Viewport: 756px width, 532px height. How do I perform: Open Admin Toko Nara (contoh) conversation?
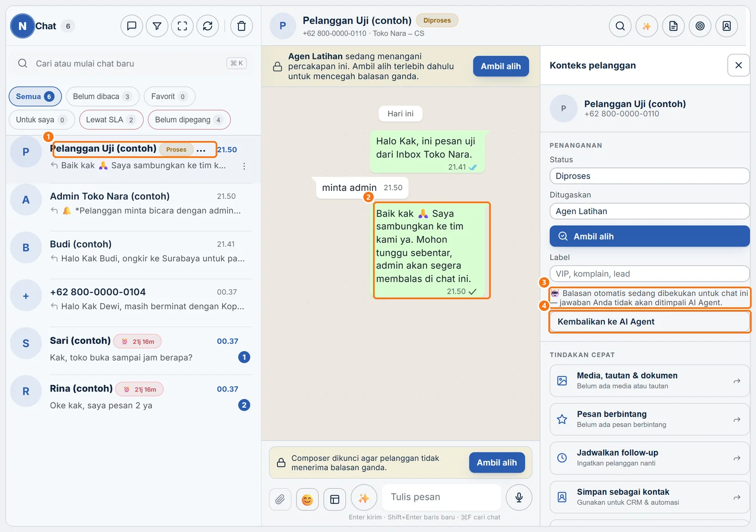[x=133, y=207]
